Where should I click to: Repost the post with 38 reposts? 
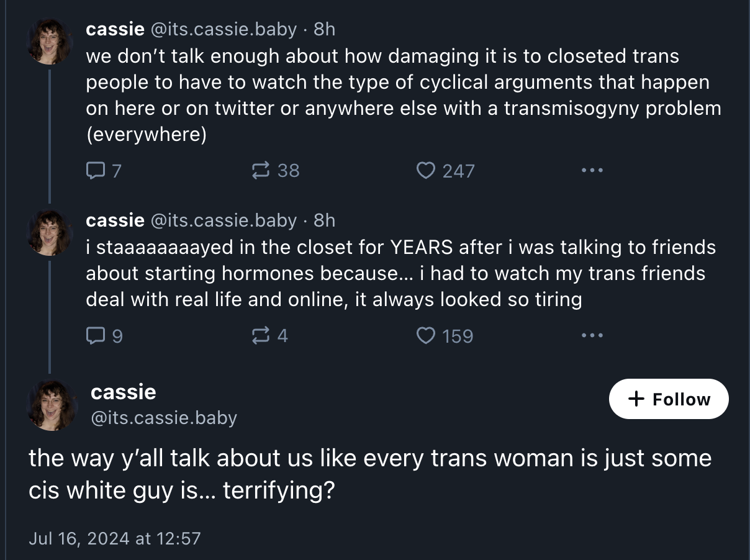(x=275, y=170)
